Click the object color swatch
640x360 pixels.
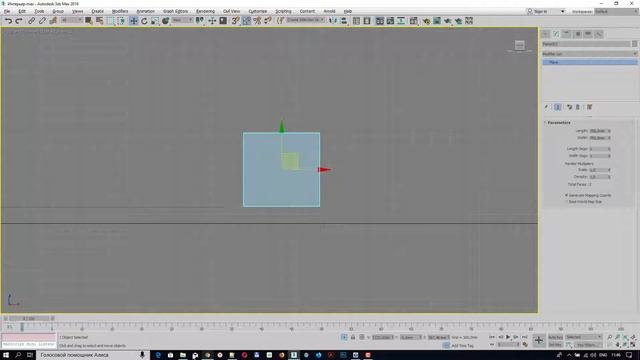tap(635, 44)
